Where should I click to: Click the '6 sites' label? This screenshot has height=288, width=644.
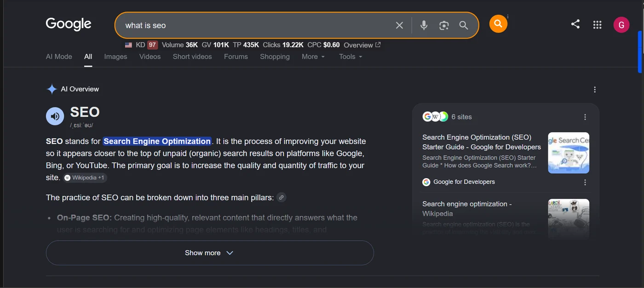(x=461, y=117)
